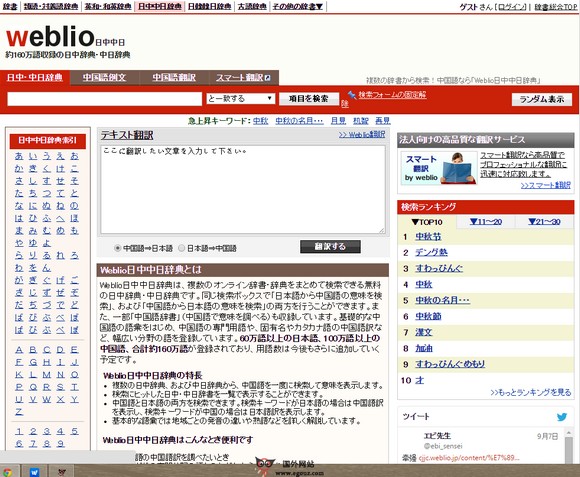Open the blue W taskbar app
Screen dimensions: 580x477
[34, 472]
